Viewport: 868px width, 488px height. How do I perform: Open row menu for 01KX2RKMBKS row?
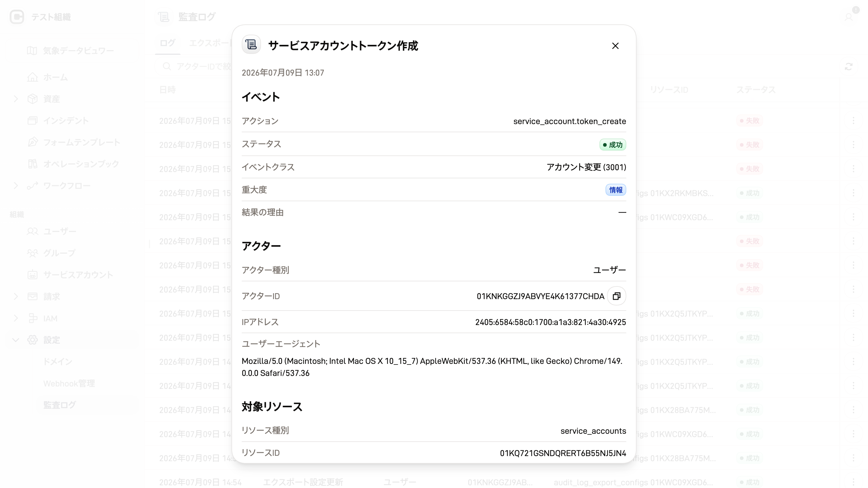tap(853, 193)
